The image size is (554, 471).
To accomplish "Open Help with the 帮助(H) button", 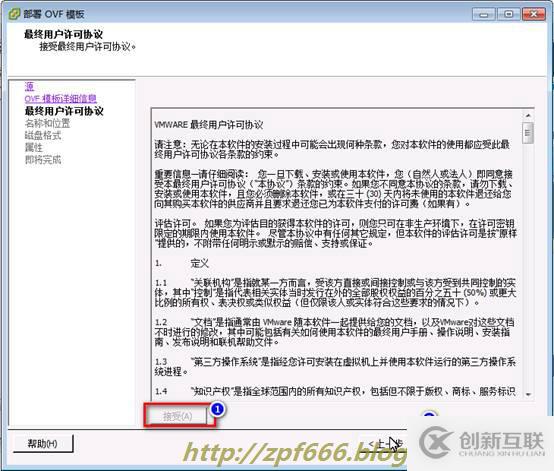I will click(43, 443).
